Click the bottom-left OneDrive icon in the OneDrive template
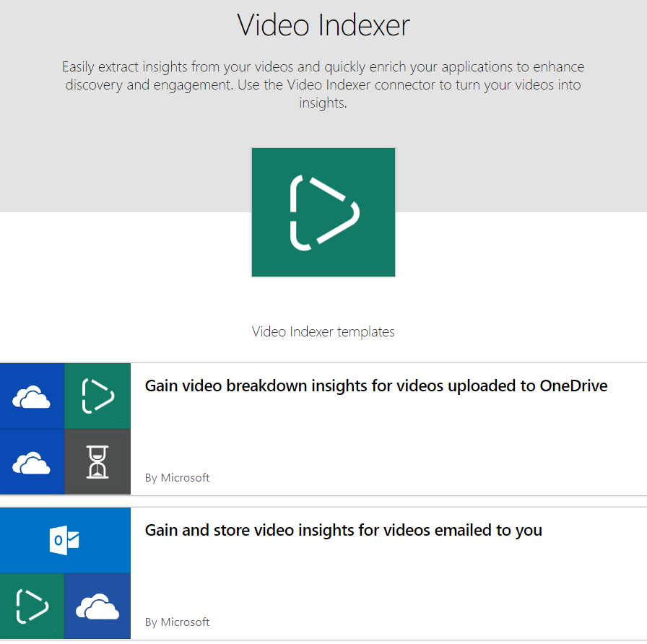Image resolution: width=647 pixels, height=644 pixels. coord(32,462)
